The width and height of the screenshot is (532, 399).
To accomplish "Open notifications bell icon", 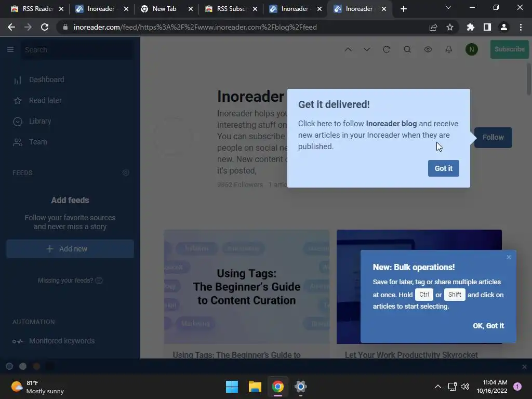I will click(448, 49).
